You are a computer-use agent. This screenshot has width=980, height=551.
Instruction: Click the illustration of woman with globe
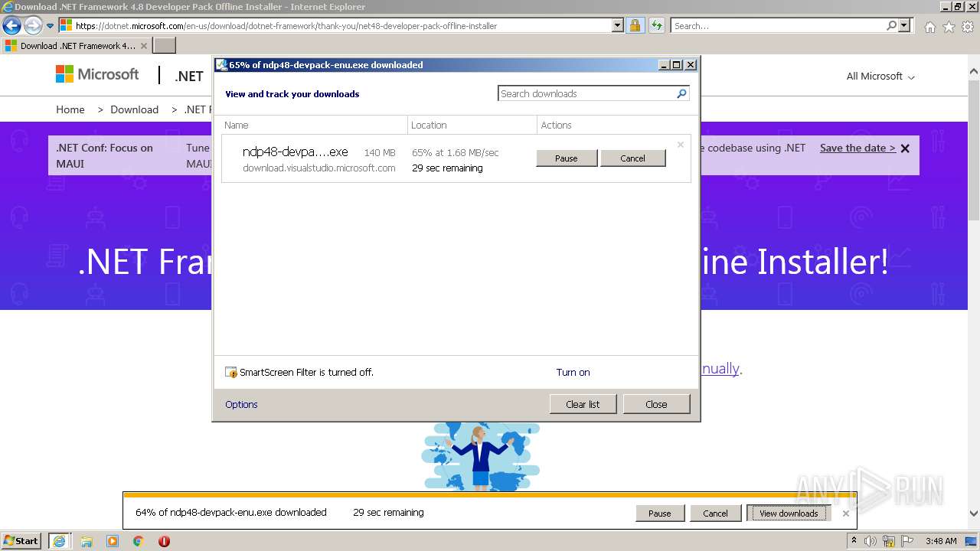tap(481, 456)
